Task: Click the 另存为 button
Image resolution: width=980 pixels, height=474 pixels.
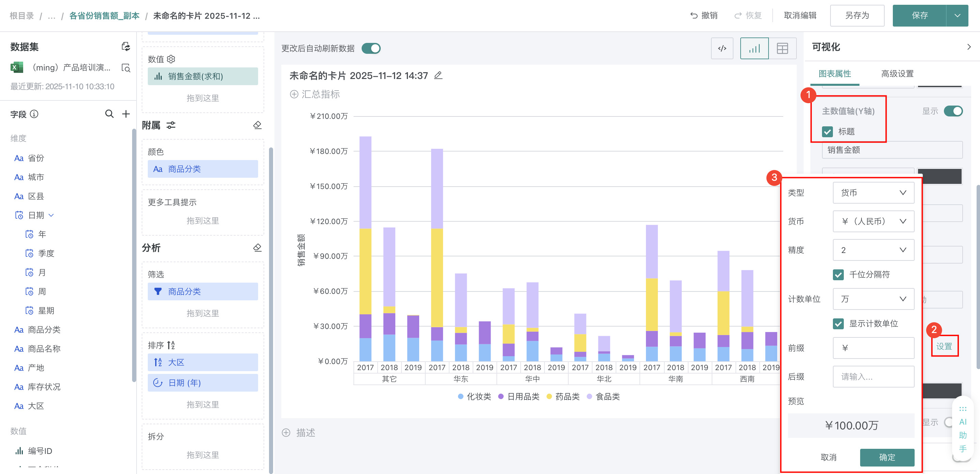Action: (x=857, y=16)
